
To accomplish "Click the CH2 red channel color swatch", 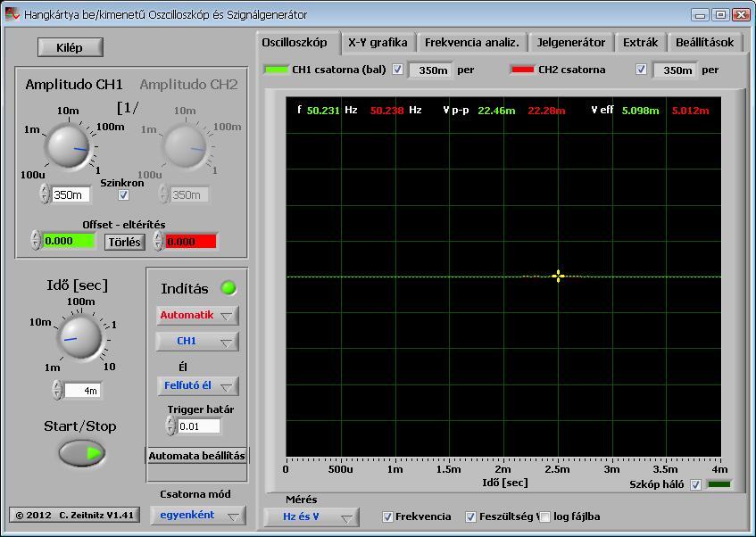I will click(x=523, y=70).
